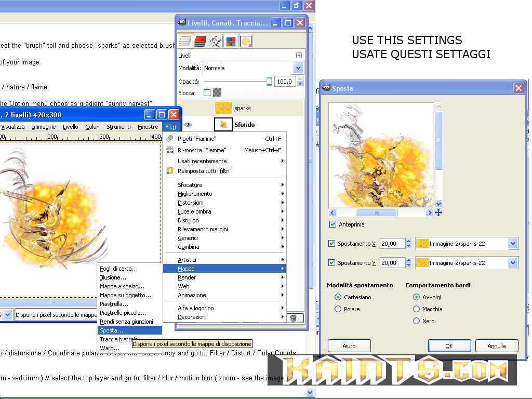
Task: Select Warp... in the Mappa submenu
Action: coord(129,348)
